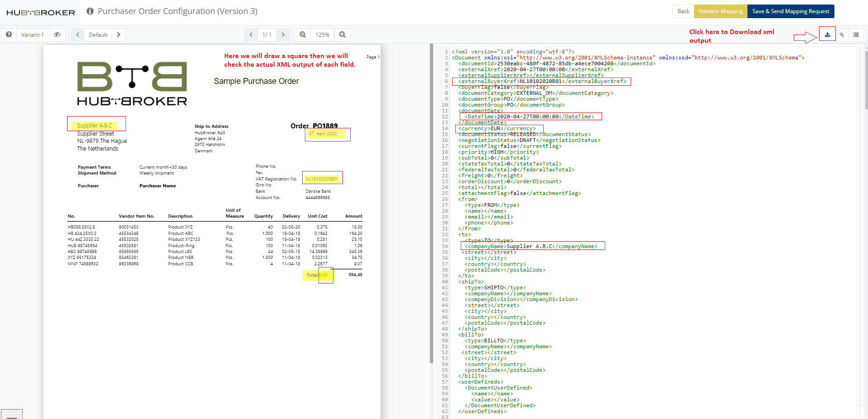Click vendor item number 90031453

(129, 227)
